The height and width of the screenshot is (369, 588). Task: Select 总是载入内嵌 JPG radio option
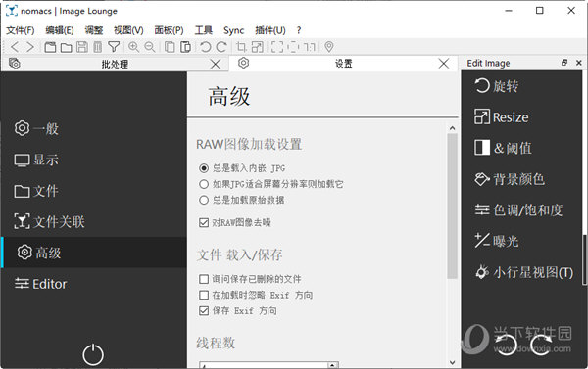[242, 168]
